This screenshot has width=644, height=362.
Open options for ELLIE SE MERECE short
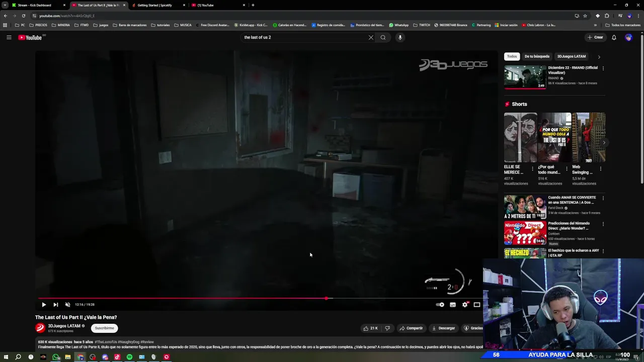(x=532, y=169)
